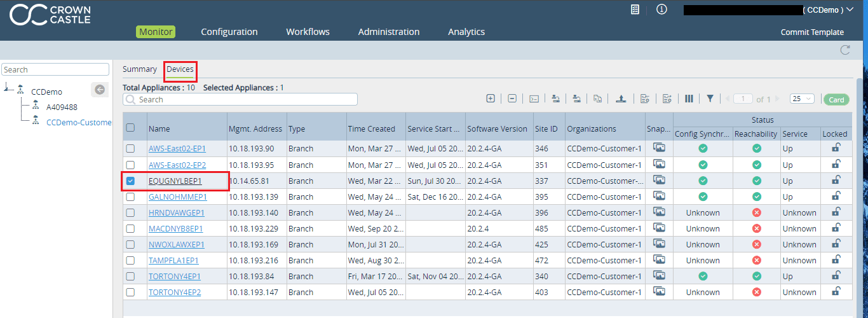Open the Analytics menu
This screenshot has width=868, height=318.
pyautogui.click(x=466, y=32)
